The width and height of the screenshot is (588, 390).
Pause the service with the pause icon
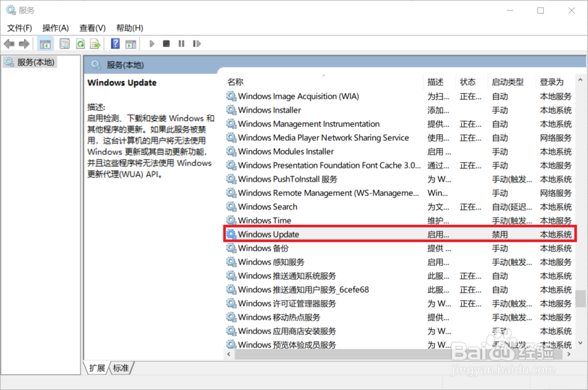point(182,44)
